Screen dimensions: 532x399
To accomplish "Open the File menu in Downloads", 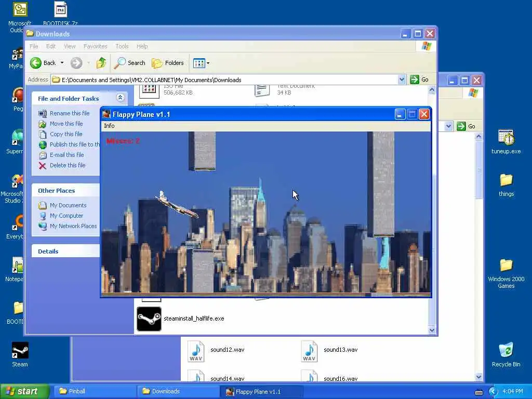I will pos(34,46).
